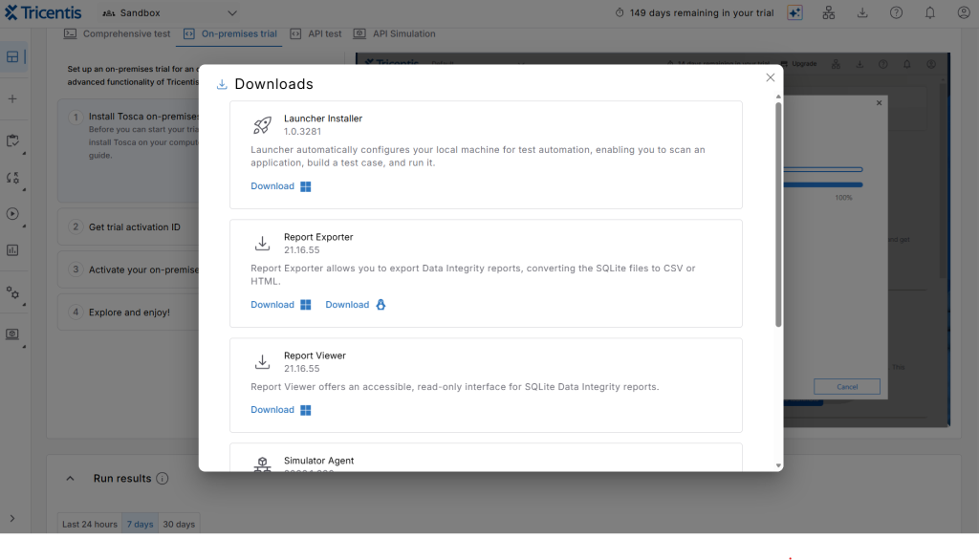Expand the left sidebar with the chevron

[x=11, y=518]
